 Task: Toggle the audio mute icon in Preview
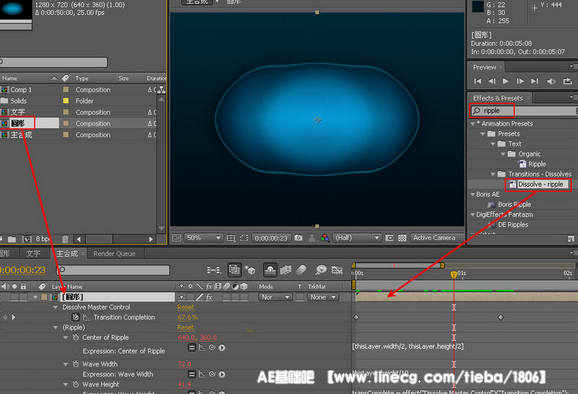(x=551, y=81)
